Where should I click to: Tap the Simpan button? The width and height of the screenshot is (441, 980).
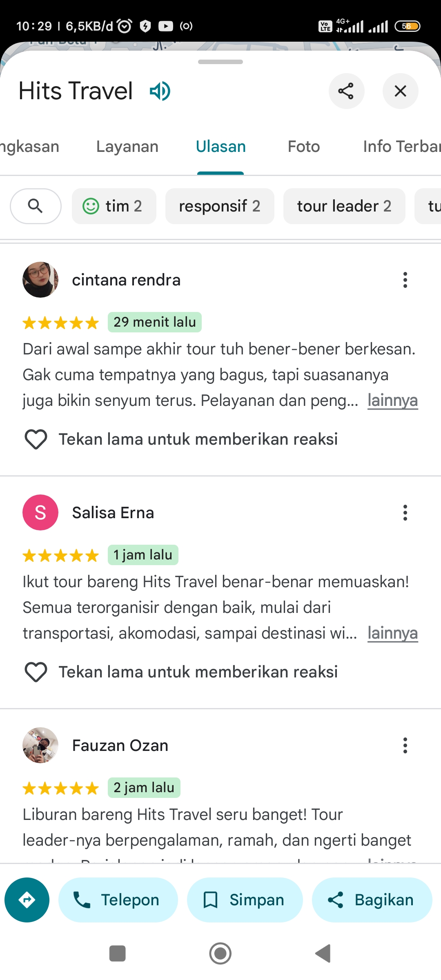[x=245, y=900]
